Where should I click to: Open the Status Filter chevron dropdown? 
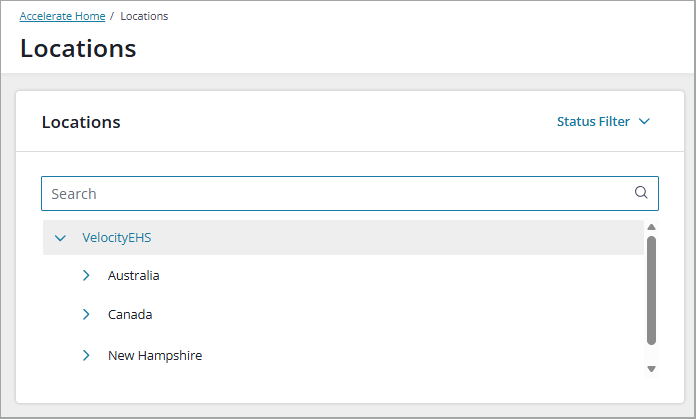pos(644,121)
